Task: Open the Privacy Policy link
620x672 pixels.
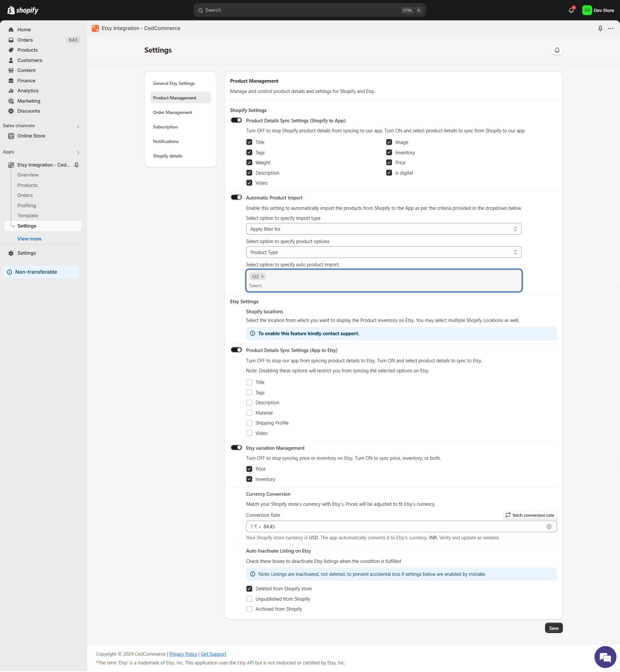Action: [x=183, y=654]
